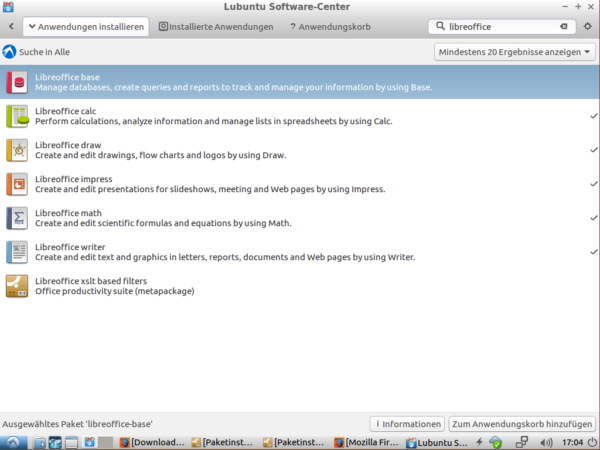Select the Libreoffice calc entry
This screenshot has height=450, width=600.
pyautogui.click(x=300, y=116)
